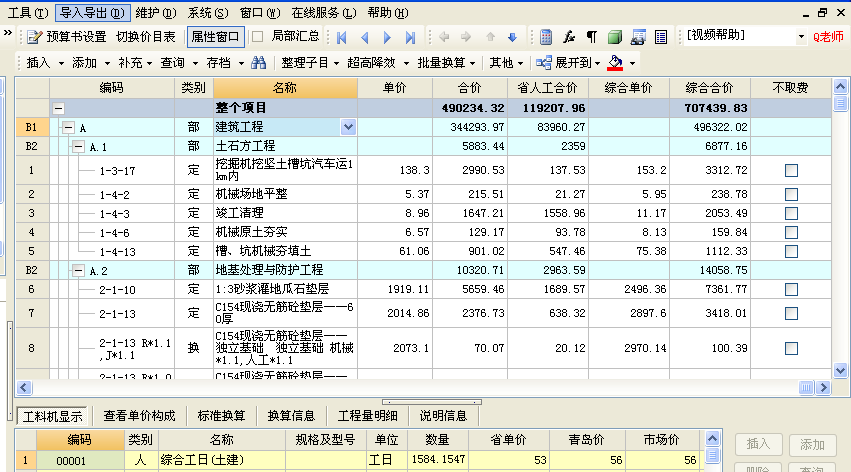Open the calculator icon

click(x=546, y=37)
